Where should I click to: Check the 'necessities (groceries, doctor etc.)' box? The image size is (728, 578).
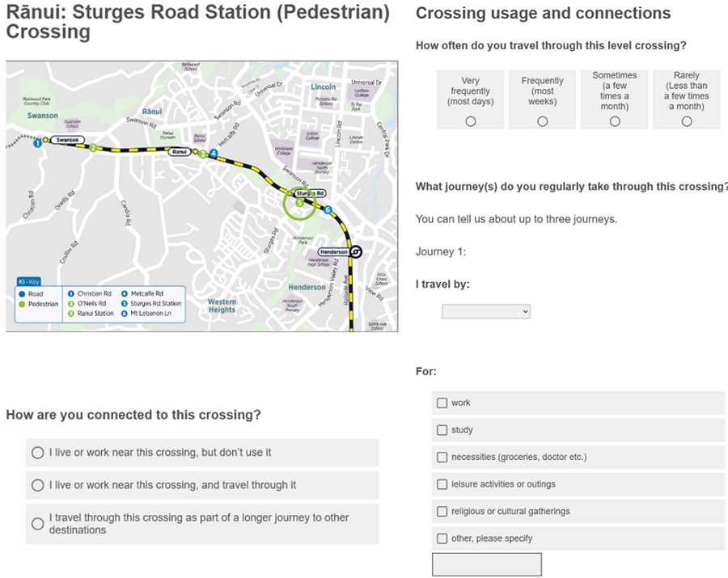pyautogui.click(x=442, y=457)
